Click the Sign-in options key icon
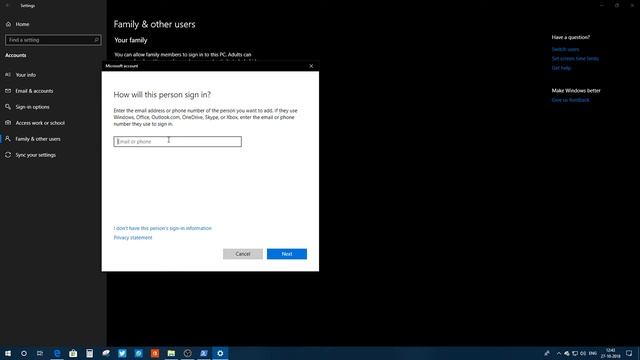The height and width of the screenshot is (360, 640). tap(8, 107)
